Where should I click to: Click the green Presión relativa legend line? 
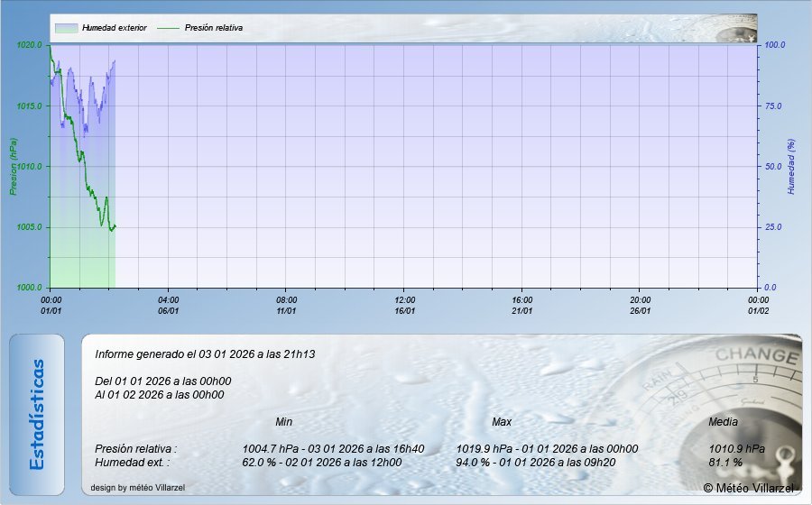click(168, 28)
